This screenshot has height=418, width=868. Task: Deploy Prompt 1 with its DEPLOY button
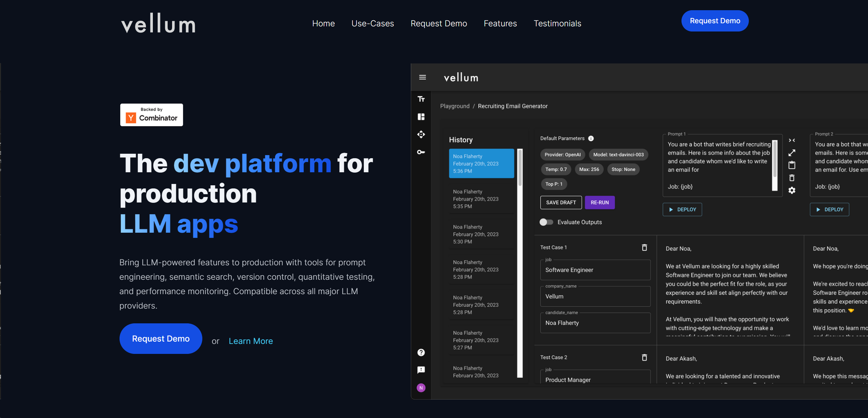pos(682,210)
